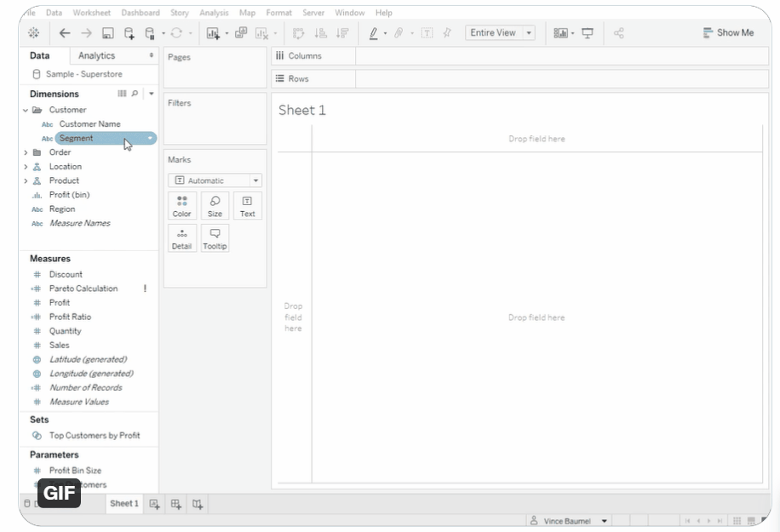This screenshot has width=780, height=532.
Task: Click the redo forward arrow icon
Action: click(x=86, y=33)
